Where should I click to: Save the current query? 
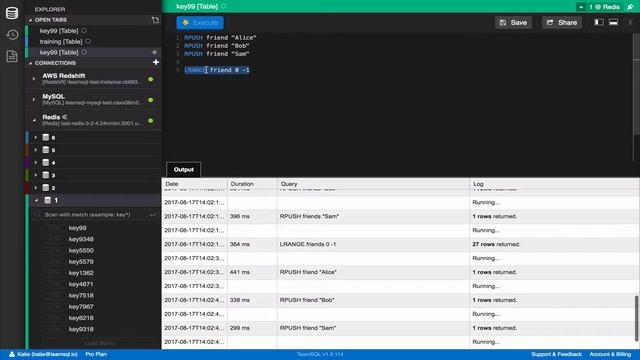click(513, 22)
